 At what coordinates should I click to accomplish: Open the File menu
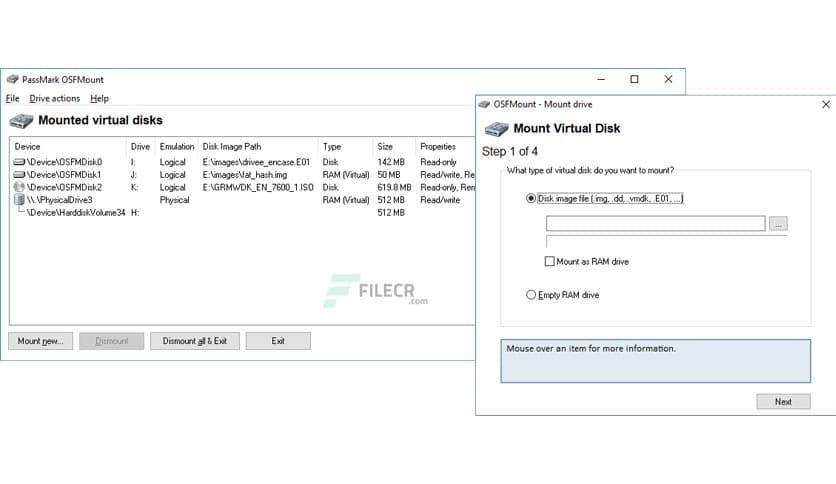(12, 98)
